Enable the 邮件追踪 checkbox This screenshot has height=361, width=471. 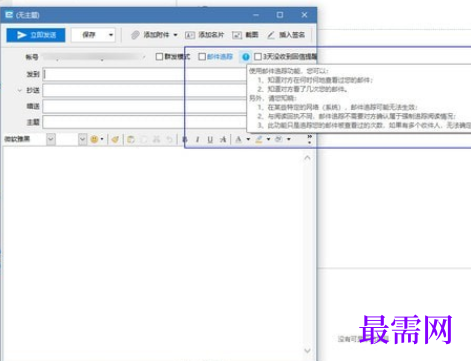202,57
